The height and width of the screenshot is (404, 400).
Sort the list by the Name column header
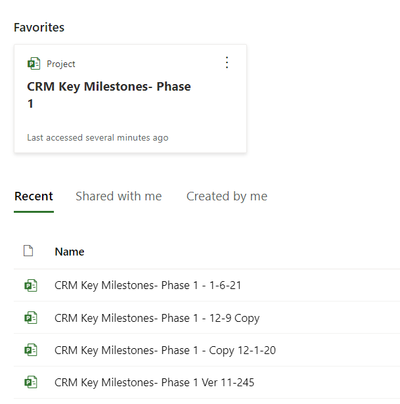(x=69, y=252)
